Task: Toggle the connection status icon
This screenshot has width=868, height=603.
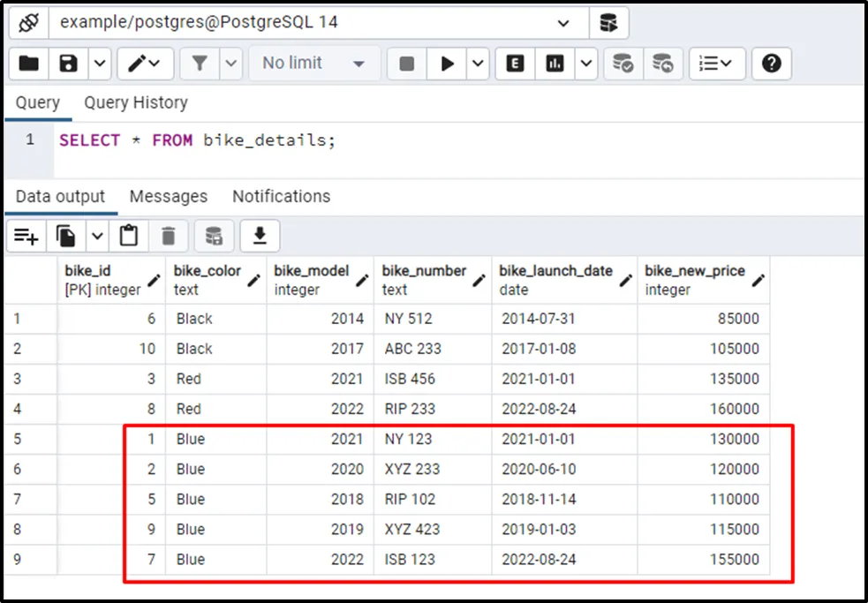Action: point(27,22)
